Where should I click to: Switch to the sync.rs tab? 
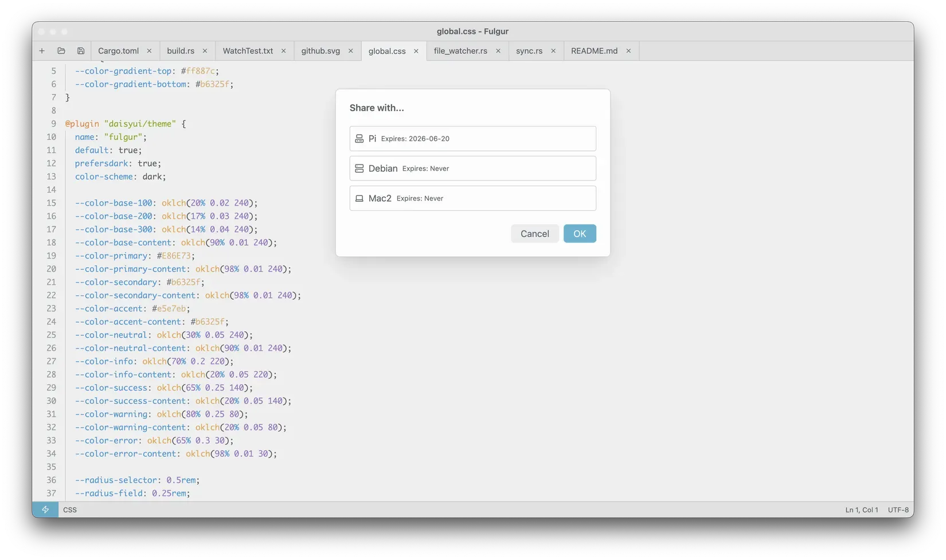tap(528, 50)
